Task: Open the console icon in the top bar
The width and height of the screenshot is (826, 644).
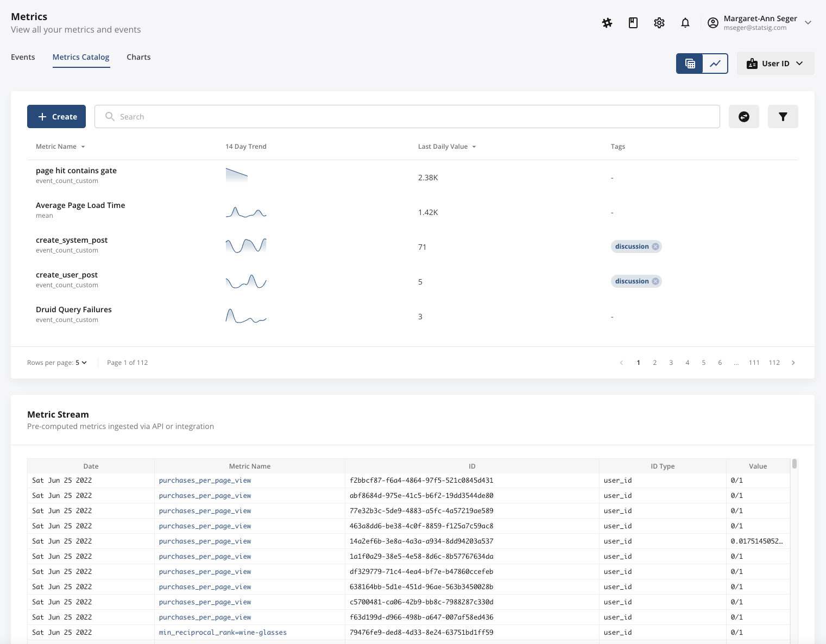Action: pos(607,22)
